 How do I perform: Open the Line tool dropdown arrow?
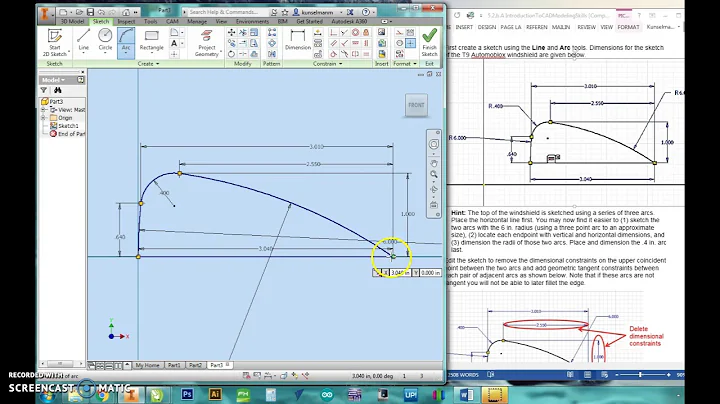[x=83, y=53]
